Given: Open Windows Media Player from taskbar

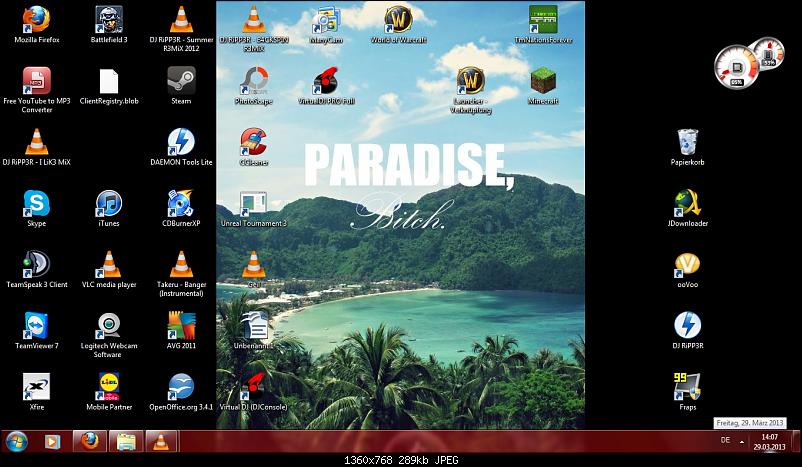Looking at the screenshot, I should point(52,441).
